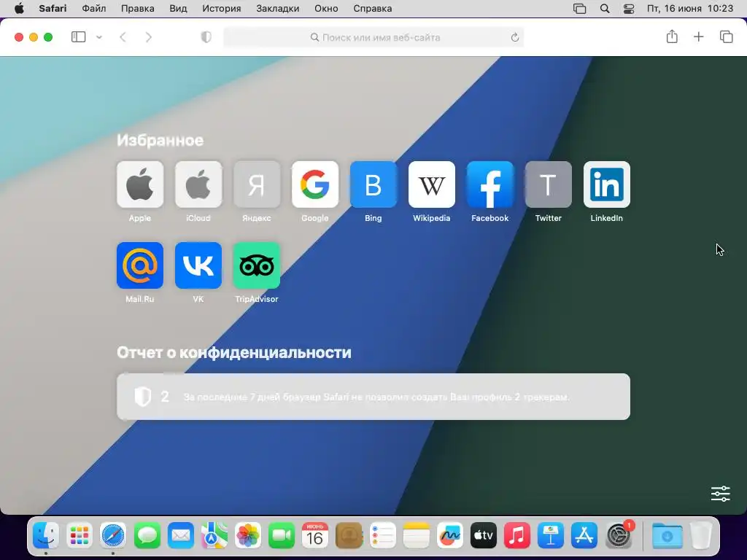The image size is (747, 560).
Task: Add a new tab with plus
Action: [x=698, y=36]
